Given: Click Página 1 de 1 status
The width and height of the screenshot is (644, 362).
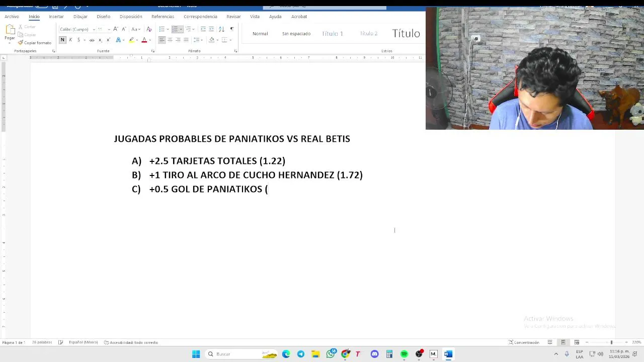Looking at the screenshot, I should (x=14, y=342).
